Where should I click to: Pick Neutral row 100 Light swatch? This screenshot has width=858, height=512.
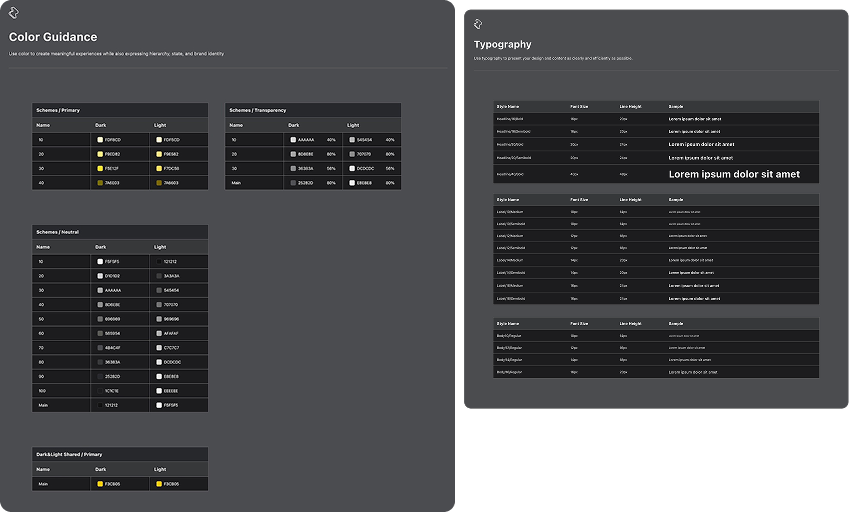click(x=159, y=391)
